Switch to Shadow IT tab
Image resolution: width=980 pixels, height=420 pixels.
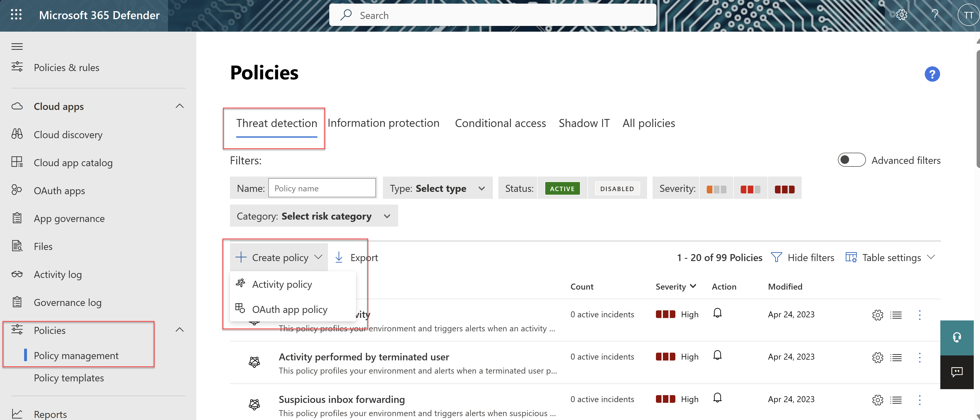[x=584, y=122]
